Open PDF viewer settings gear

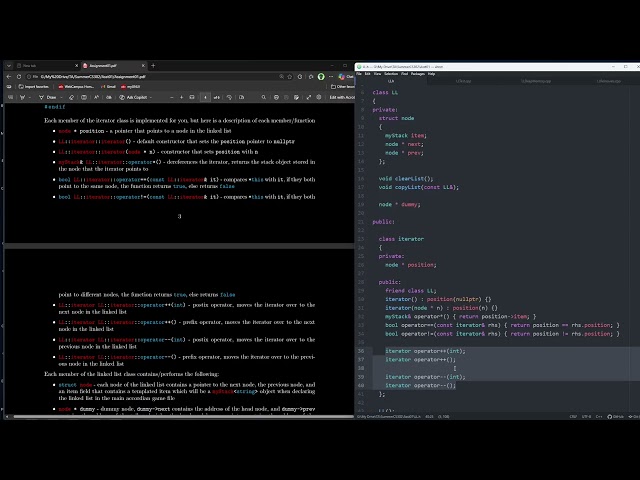coord(319,97)
